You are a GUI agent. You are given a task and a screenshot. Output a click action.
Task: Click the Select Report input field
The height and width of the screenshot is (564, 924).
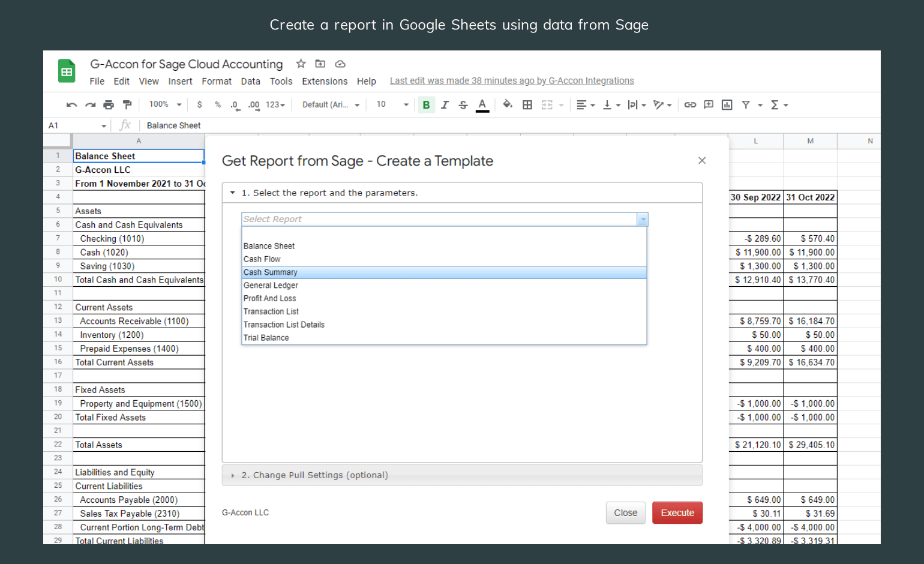pyautogui.click(x=439, y=220)
